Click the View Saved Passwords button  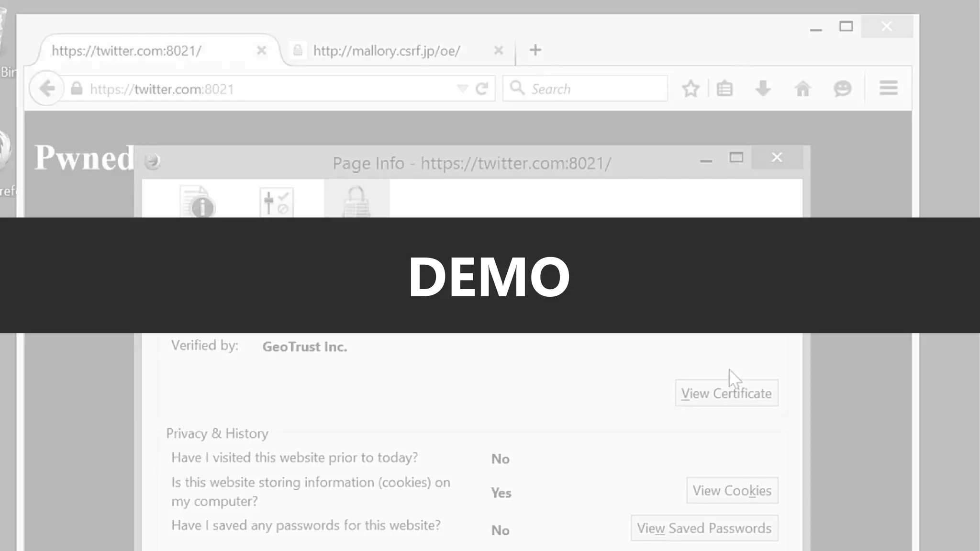[x=704, y=528]
